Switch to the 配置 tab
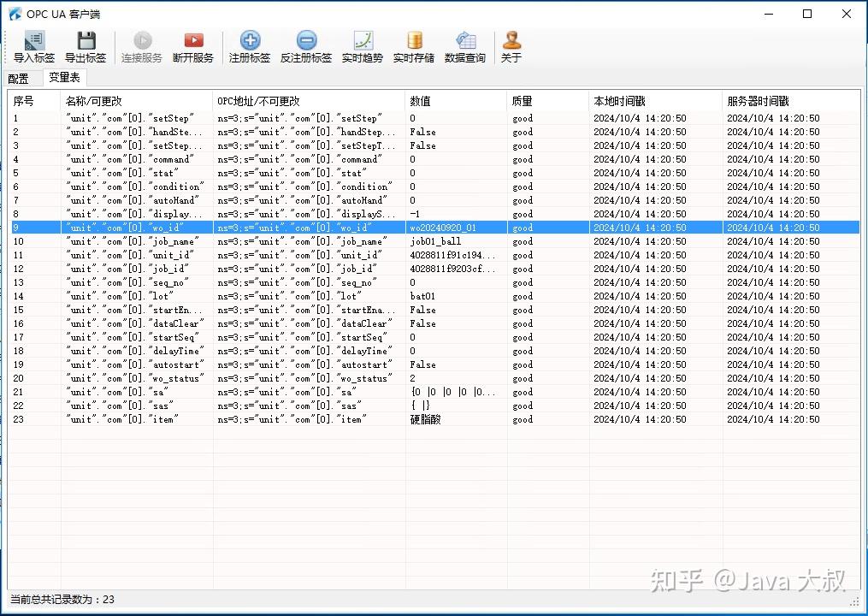 click(x=19, y=79)
